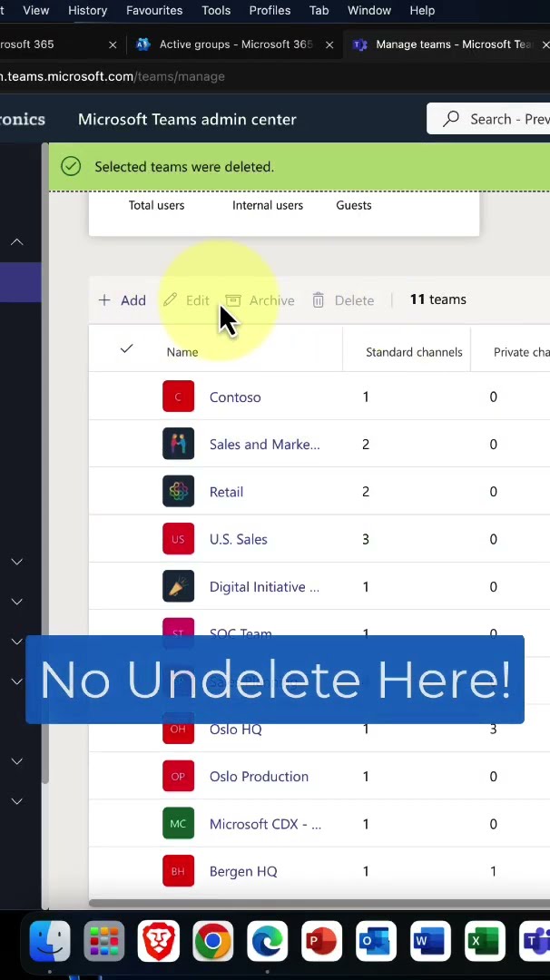Close the Active groups browser tab
The height and width of the screenshot is (980, 550).
tap(329, 45)
